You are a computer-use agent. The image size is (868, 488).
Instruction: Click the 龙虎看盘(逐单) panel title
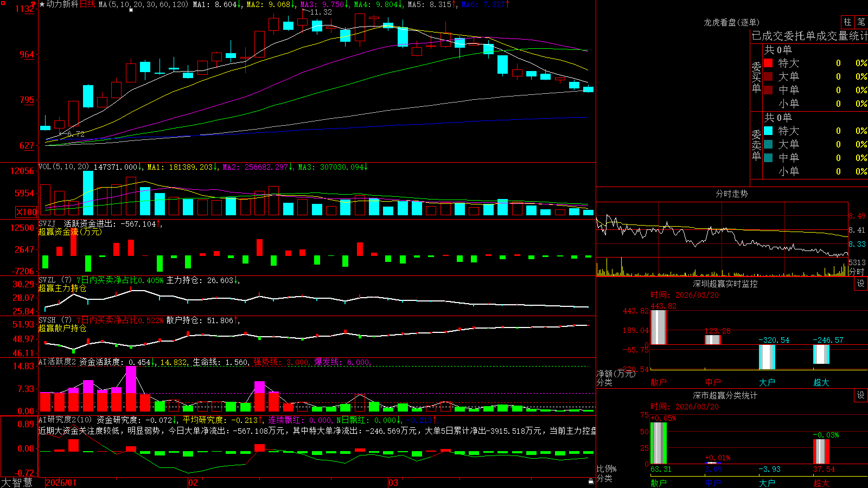(x=731, y=22)
